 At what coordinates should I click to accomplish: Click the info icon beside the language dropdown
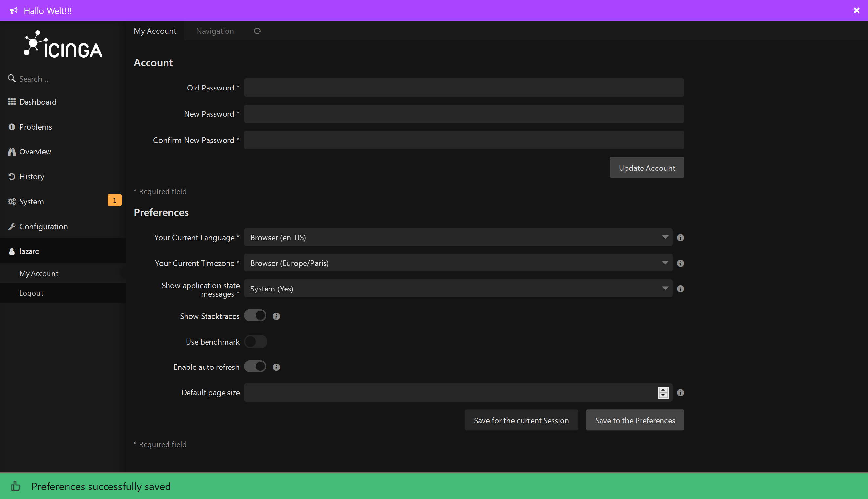pyautogui.click(x=680, y=237)
